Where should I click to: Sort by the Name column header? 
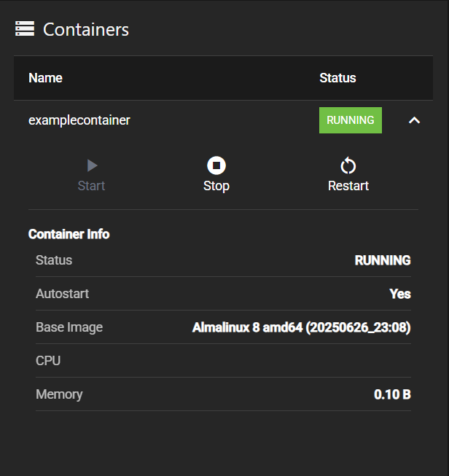[x=45, y=78]
